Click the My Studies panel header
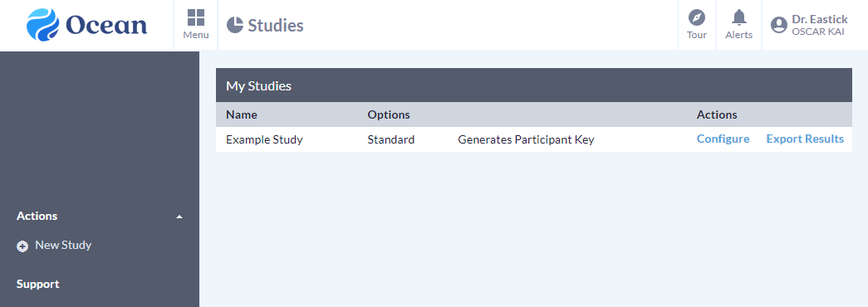The height and width of the screenshot is (307, 868). [x=533, y=85]
